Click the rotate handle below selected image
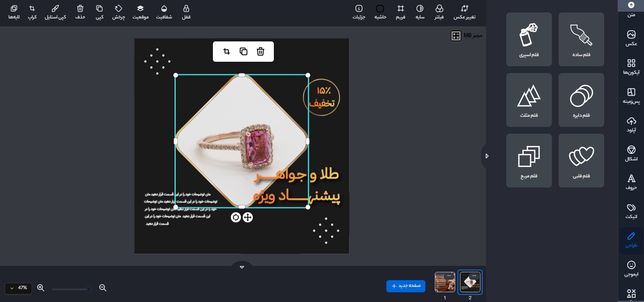 point(235,217)
